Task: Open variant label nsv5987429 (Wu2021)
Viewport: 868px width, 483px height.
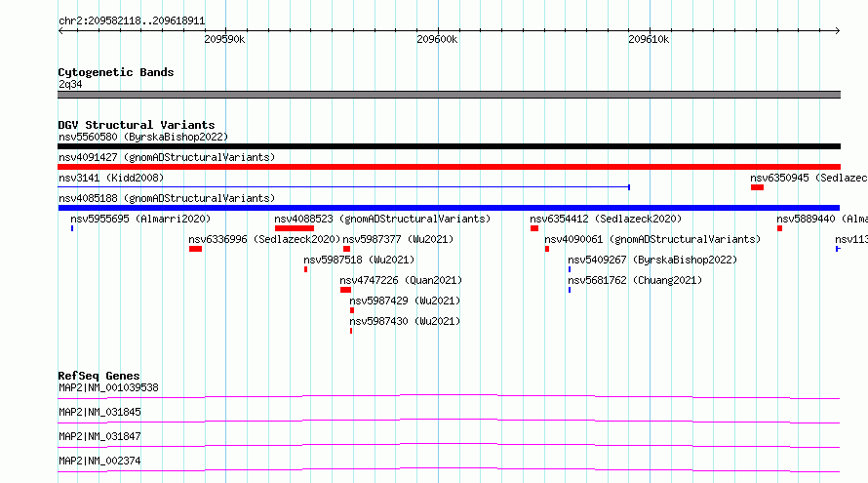Action: click(x=405, y=301)
